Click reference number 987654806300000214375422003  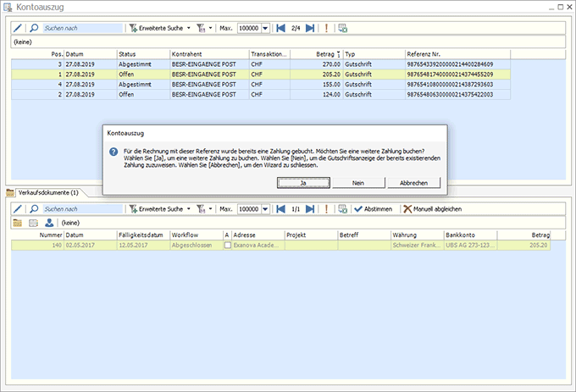click(450, 94)
